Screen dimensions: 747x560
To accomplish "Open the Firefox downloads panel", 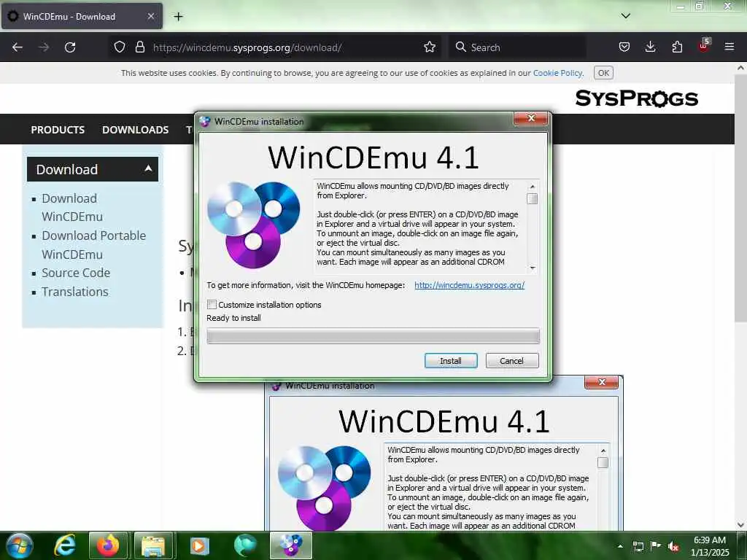I will click(x=650, y=47).
